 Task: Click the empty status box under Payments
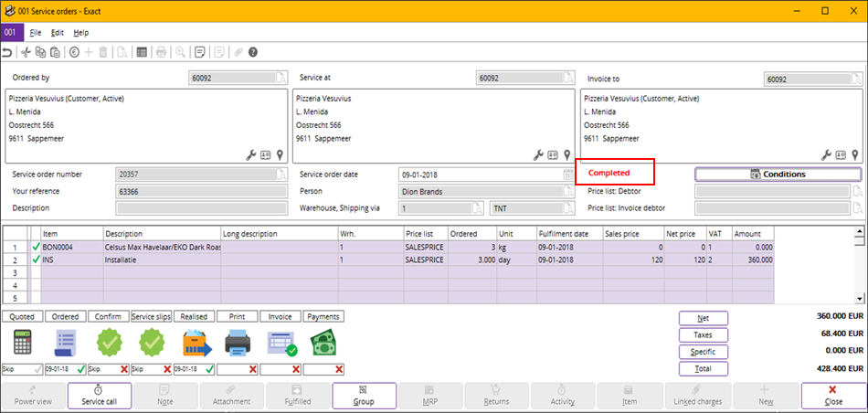coord(323,369)
